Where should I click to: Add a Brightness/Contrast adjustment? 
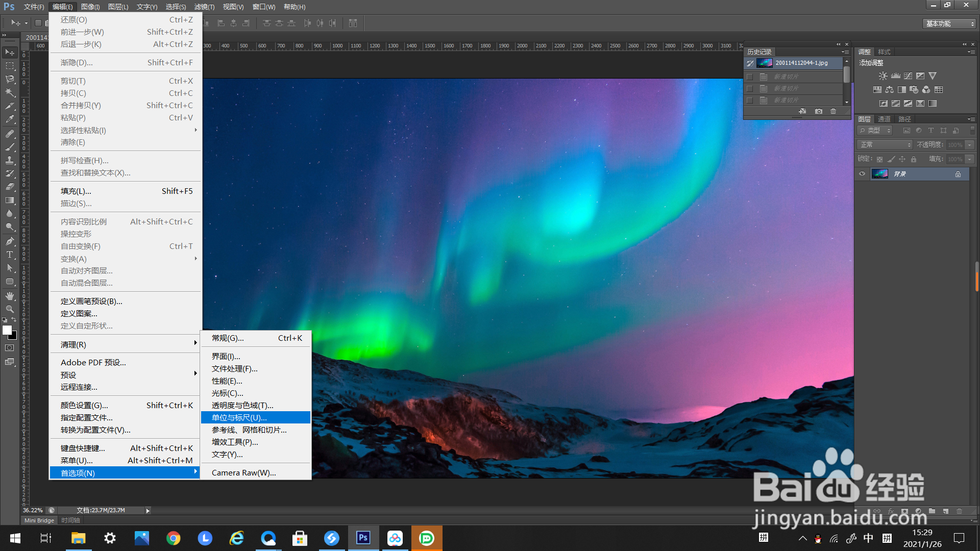pyautogui.click(x=883, y=76)
